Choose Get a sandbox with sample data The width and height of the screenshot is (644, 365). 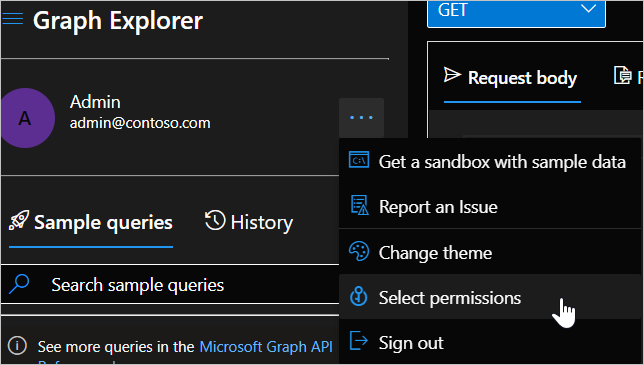(490, 161)
